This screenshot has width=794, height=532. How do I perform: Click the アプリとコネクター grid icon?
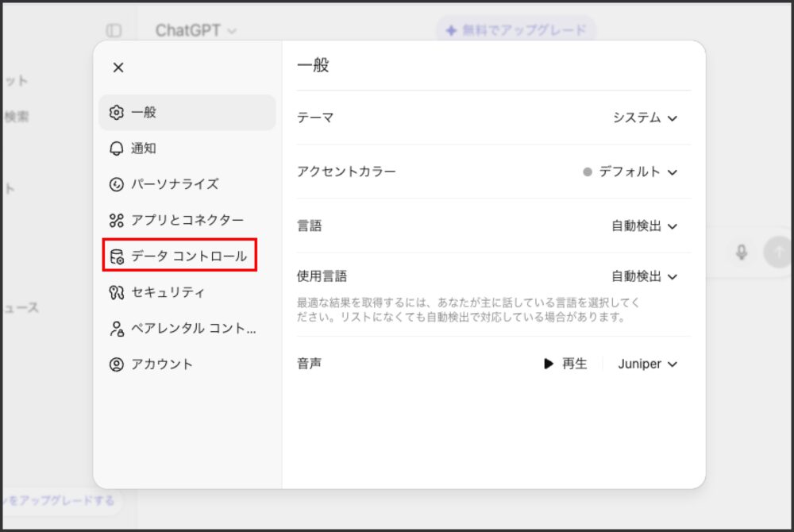click(117, 220)
